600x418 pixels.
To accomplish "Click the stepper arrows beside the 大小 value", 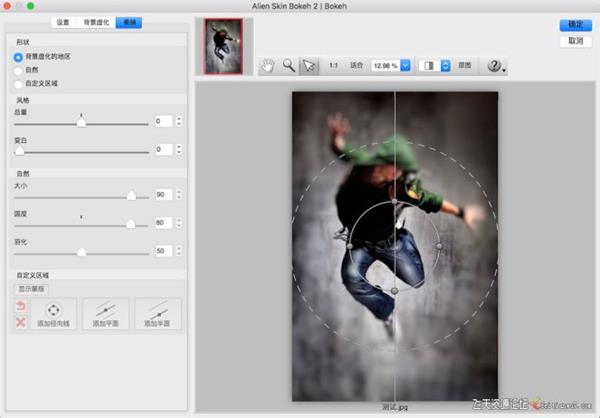I will click(x=178, y=194).
